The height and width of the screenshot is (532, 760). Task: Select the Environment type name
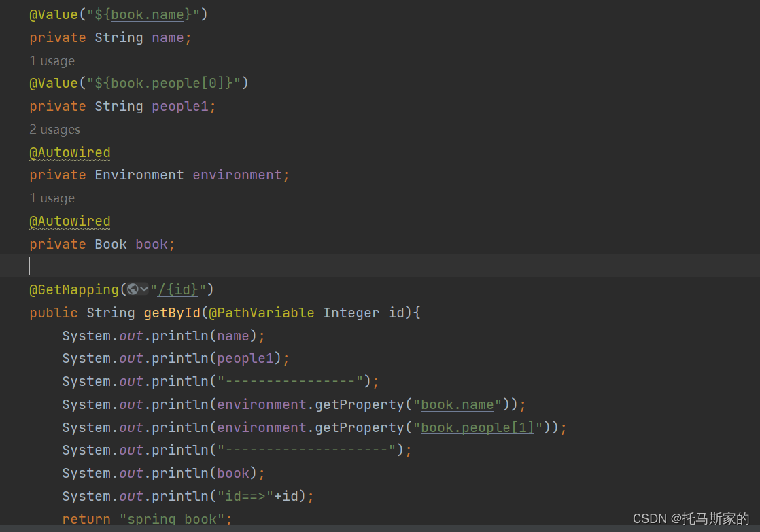pyautogui.click(x=139, y=175)
